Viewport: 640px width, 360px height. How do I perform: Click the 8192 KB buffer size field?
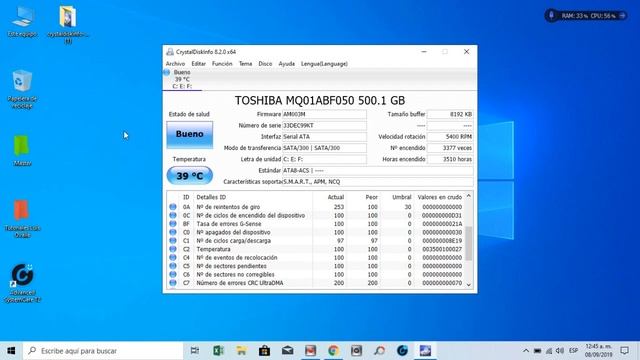[x=450, y=114]
